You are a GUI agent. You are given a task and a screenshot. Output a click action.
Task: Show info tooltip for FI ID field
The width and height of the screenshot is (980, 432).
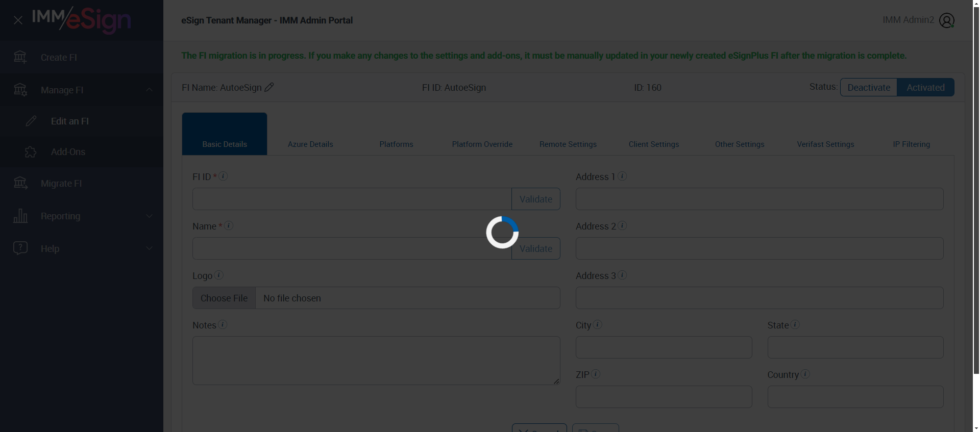coord(223,176)
